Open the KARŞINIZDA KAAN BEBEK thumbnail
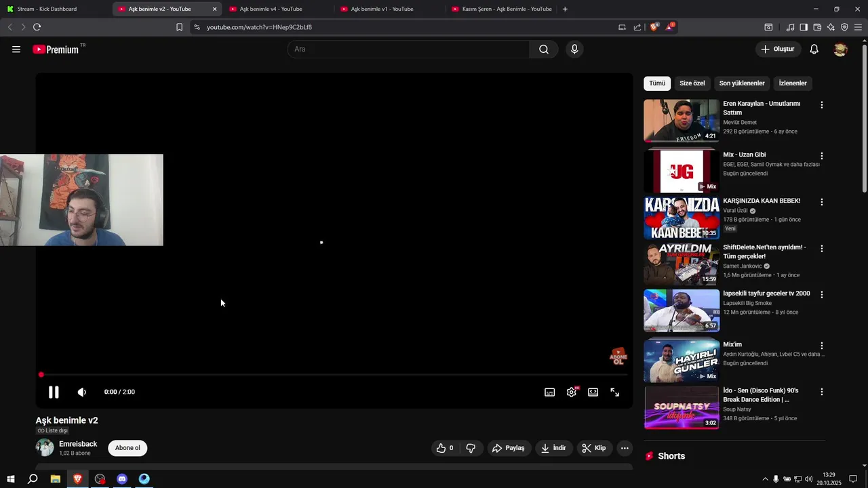The height and width of the screenshot is (488, 868). tap(682, 218)
